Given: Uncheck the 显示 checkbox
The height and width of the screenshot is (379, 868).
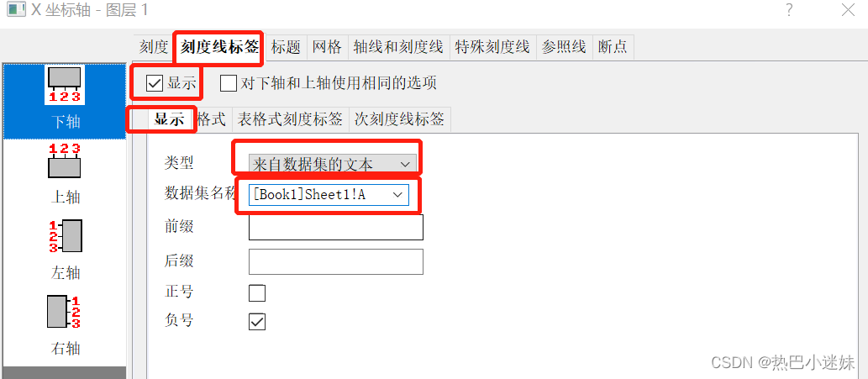Looking at the screenshot, I should click(154, 83).
